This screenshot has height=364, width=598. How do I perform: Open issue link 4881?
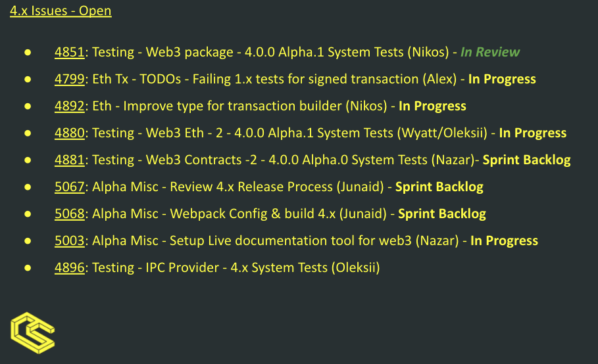(x=70, y=160)
